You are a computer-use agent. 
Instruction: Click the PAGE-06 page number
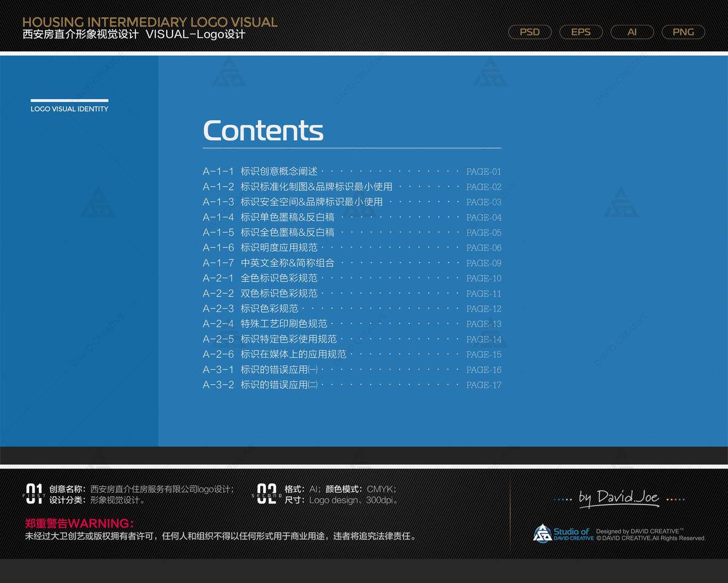coord(484,248)
